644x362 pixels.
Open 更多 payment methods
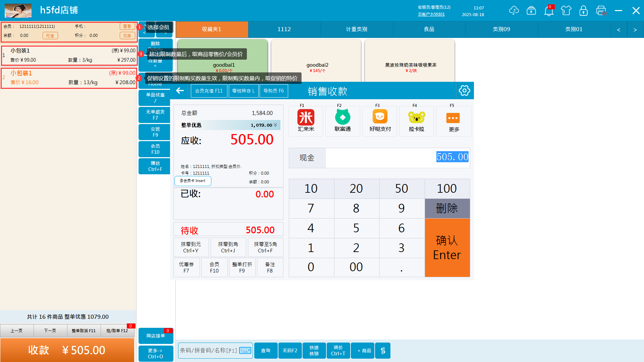pos(453,121)
